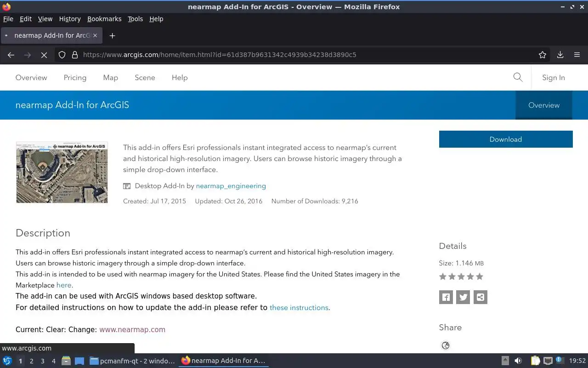Open the LXQt application menu icon
Screen dimensions: 588x368
pos(7,361)
